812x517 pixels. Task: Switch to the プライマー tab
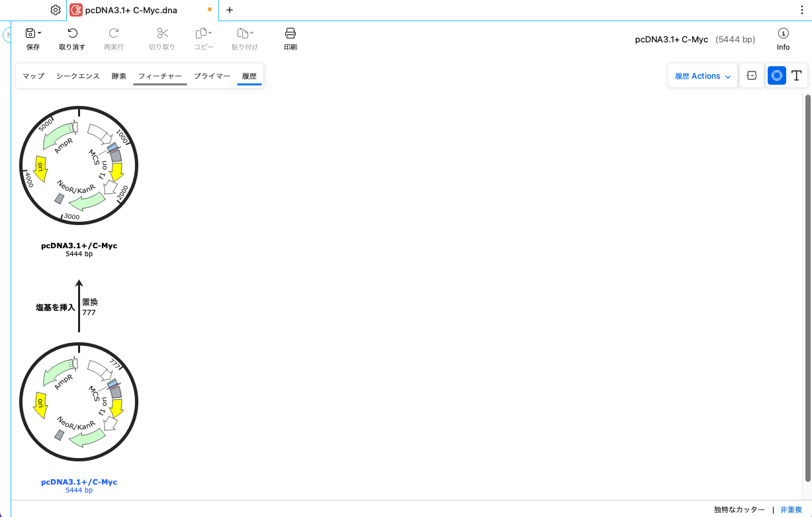212,76
